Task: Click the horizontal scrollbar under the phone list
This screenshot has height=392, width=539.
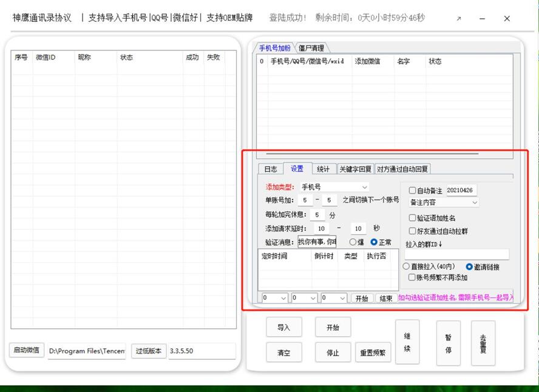Action: [372, 154]
